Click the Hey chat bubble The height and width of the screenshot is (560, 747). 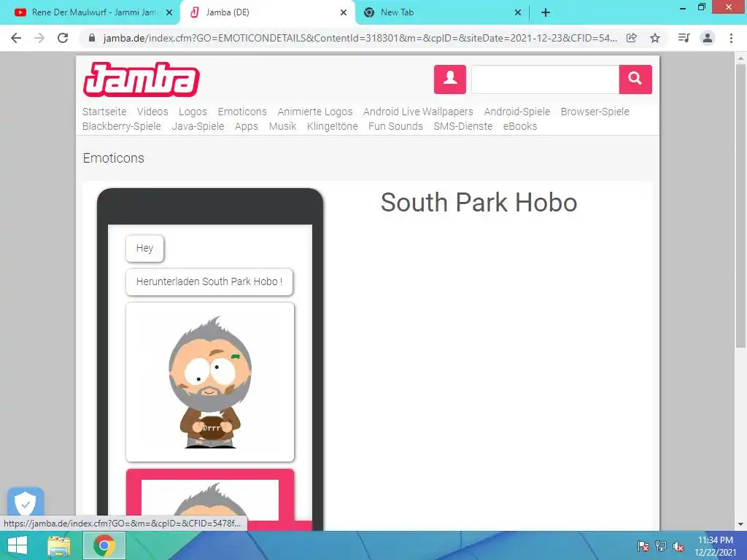145,248
